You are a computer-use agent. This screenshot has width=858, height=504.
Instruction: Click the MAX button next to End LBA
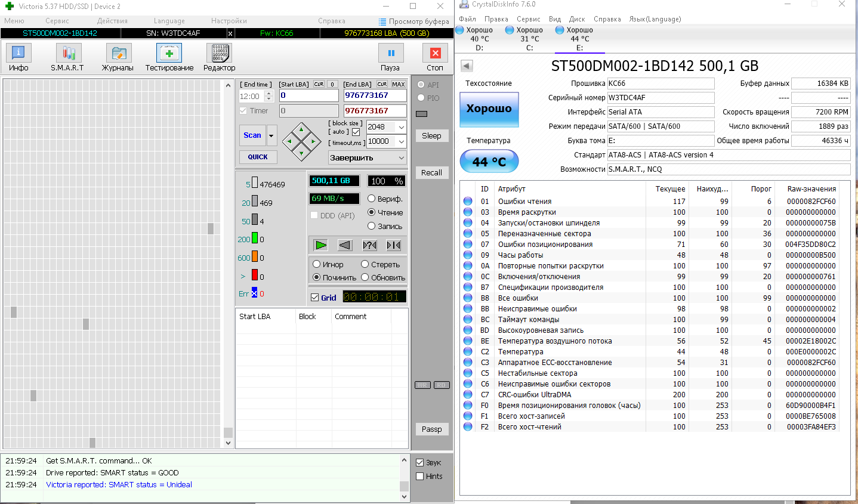click(398, 84)
